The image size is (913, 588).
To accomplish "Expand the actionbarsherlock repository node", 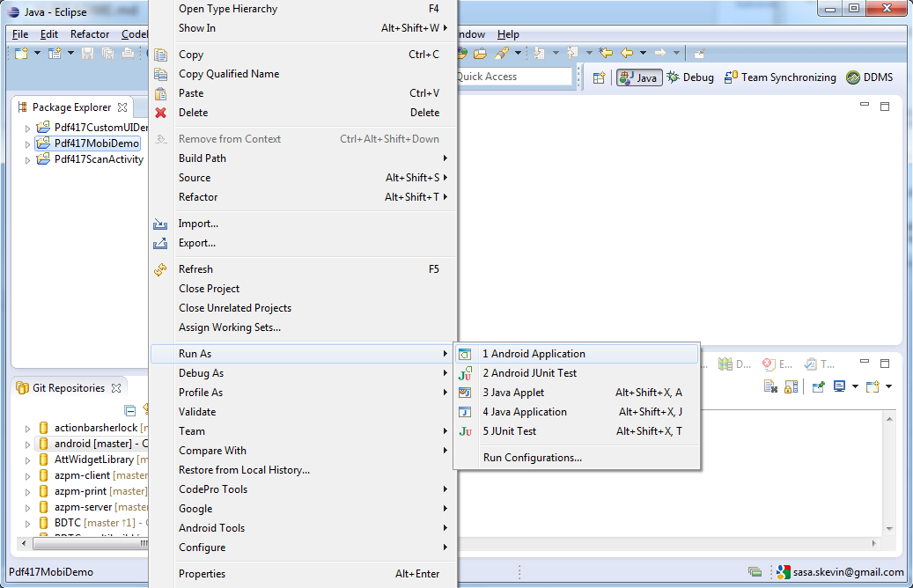I will pyautogui.click(x=27, y=429).
